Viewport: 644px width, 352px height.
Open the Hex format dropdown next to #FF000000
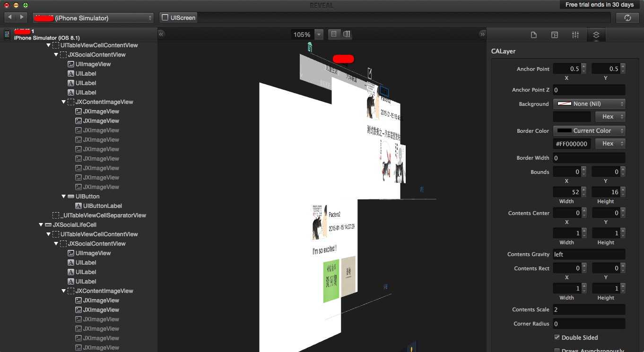click(x=610, y=143)
